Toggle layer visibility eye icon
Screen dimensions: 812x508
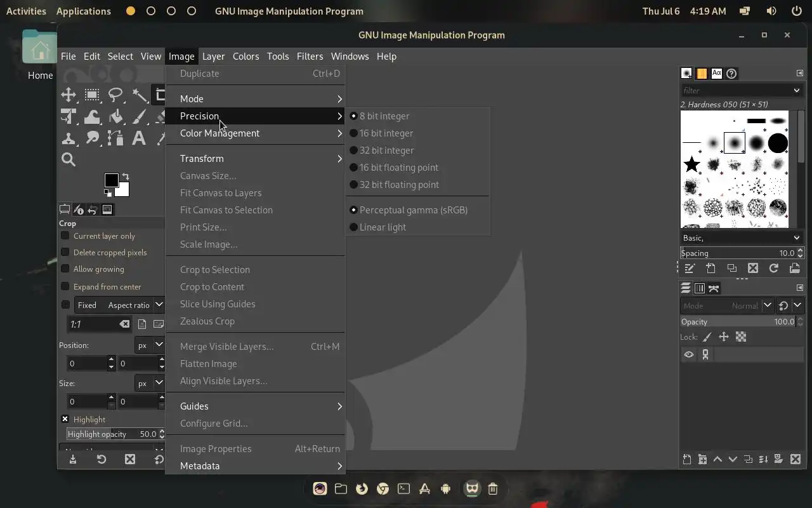click(689, 355)
